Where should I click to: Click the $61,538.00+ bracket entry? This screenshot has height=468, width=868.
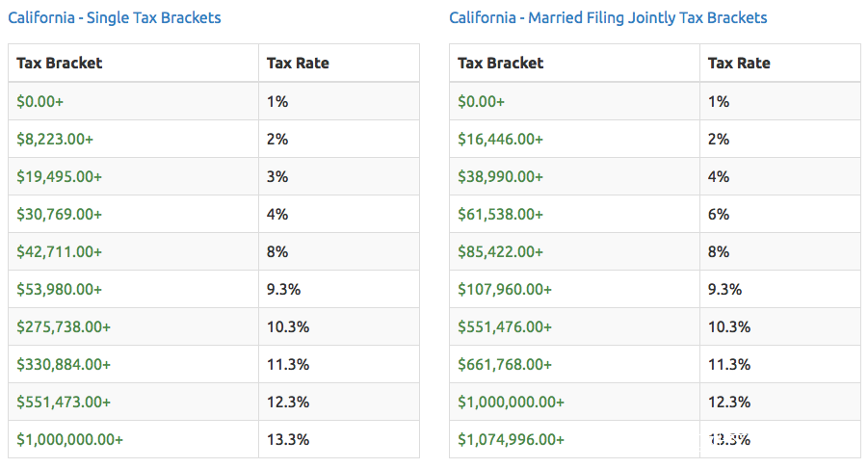[x=500, y=214]
